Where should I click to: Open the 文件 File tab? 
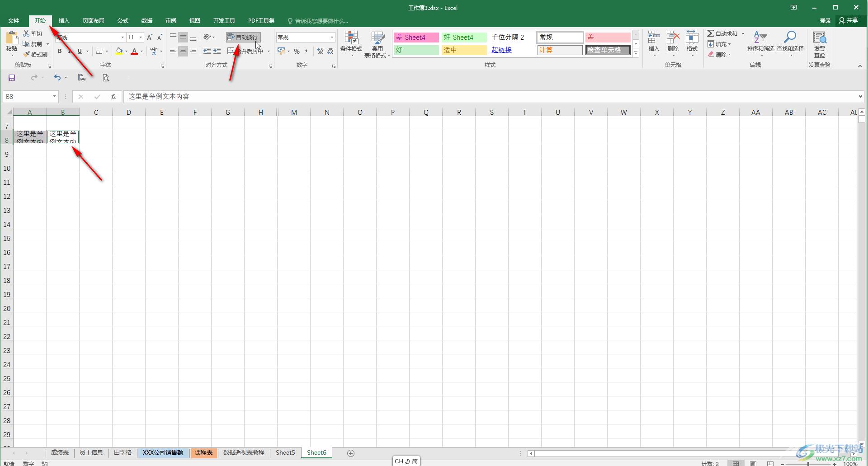tap(14, 21)
